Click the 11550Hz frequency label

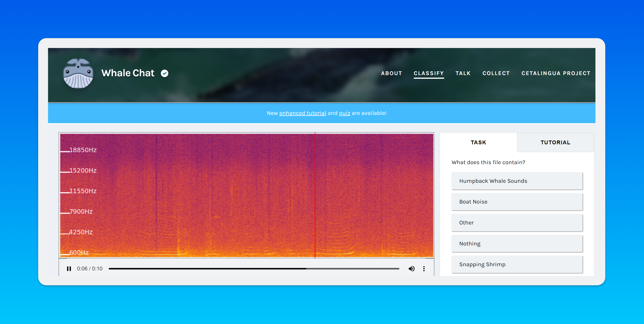(83, 191)
